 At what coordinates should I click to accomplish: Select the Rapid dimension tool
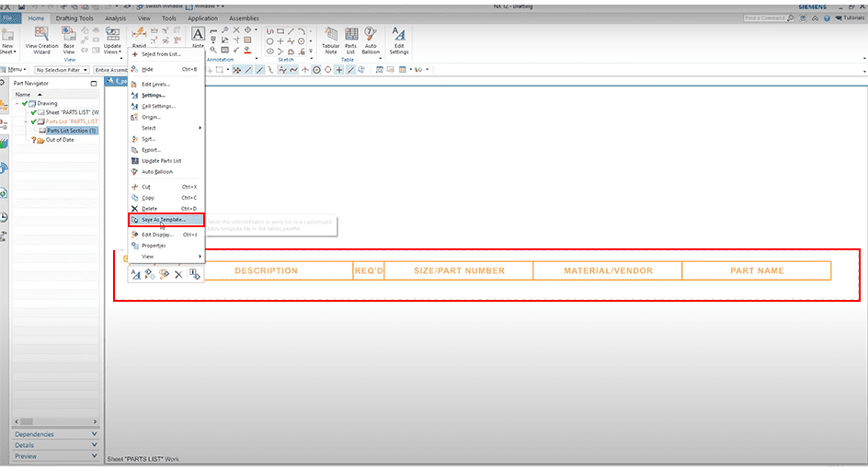pyautogui.click(x=139, y=38)
